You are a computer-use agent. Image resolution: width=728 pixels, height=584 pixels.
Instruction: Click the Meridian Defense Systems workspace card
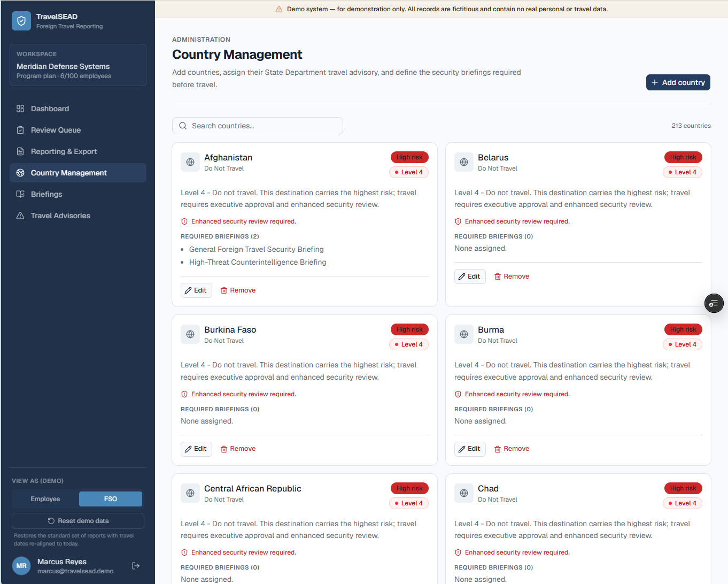pos(78,65)
